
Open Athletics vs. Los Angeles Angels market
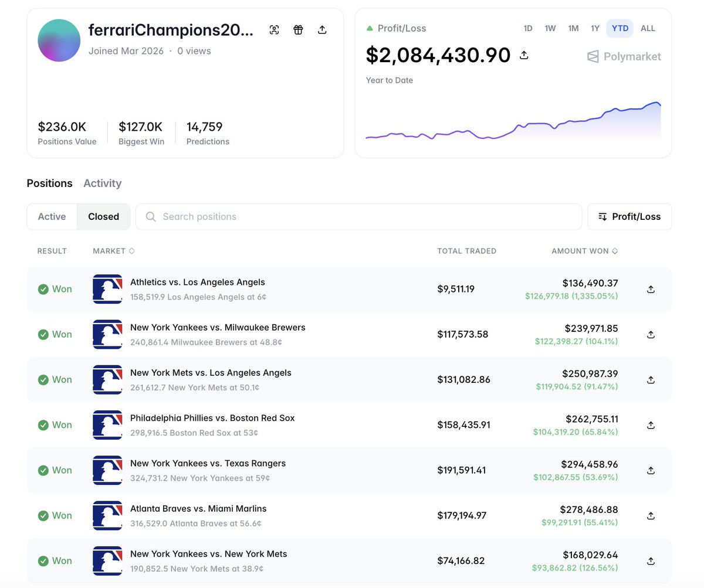point(198,282)
